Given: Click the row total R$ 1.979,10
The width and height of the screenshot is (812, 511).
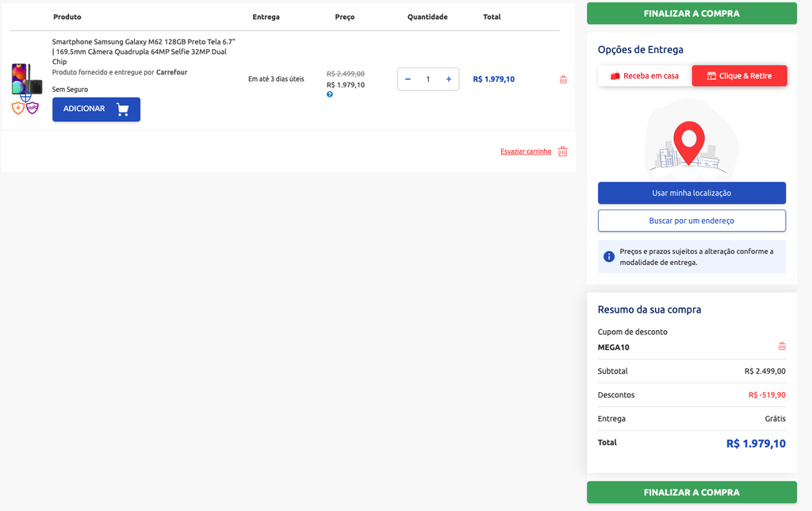Looking at the screenshot, I should [493, 79].
